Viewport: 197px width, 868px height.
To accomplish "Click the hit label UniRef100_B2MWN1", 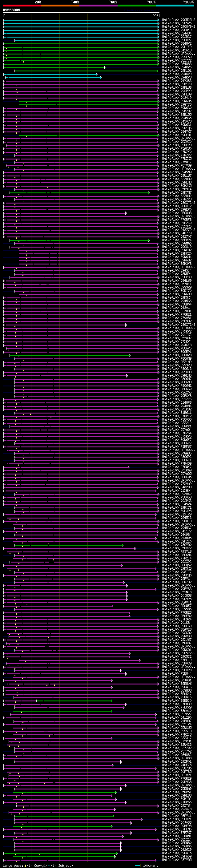I will click(177, 836).
